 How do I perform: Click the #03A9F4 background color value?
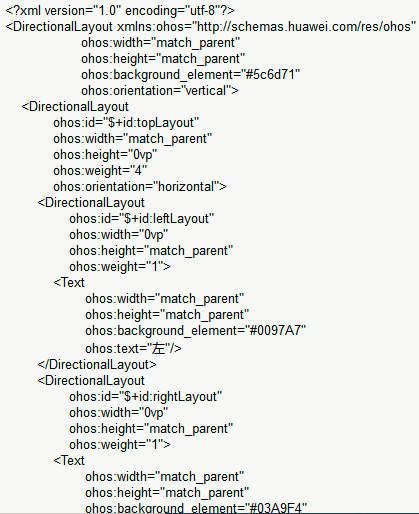pos(276,509)
